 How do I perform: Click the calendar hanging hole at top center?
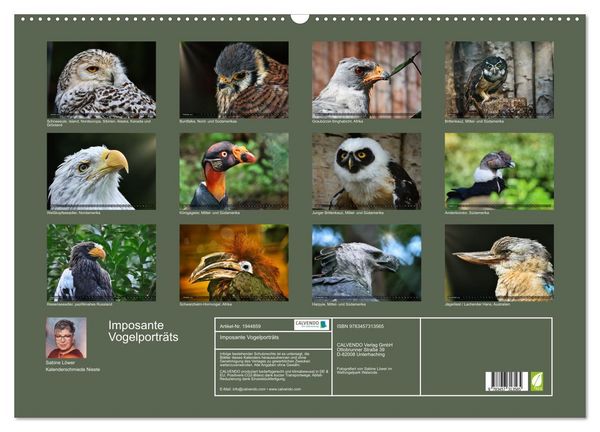coord(300,18)
